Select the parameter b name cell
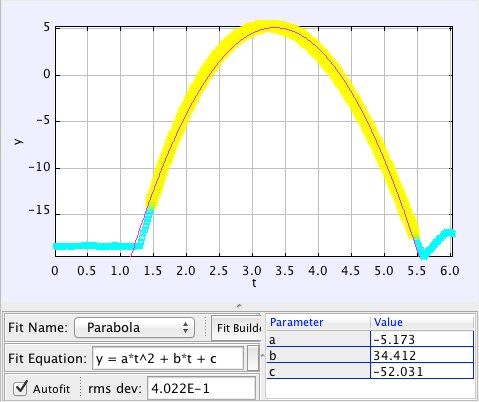479x402 pixels. pyautogui.click(x=318, y=355)
